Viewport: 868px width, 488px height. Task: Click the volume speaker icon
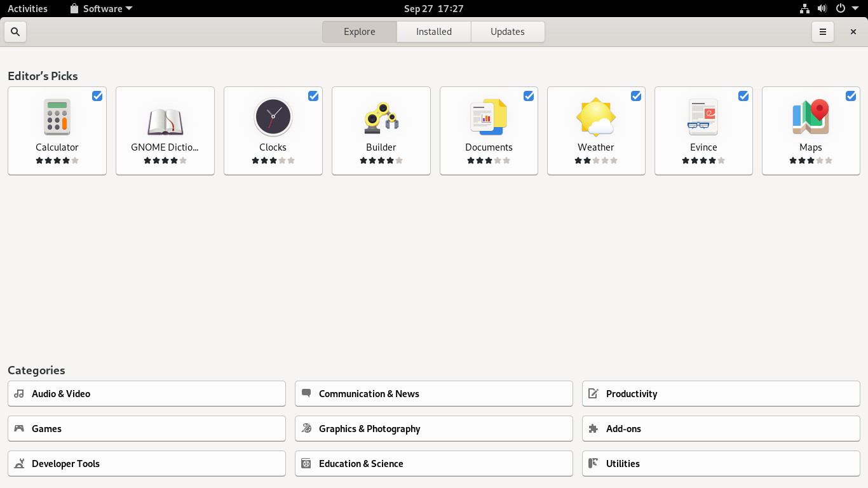pyautogui.click(x=822, y=9)
